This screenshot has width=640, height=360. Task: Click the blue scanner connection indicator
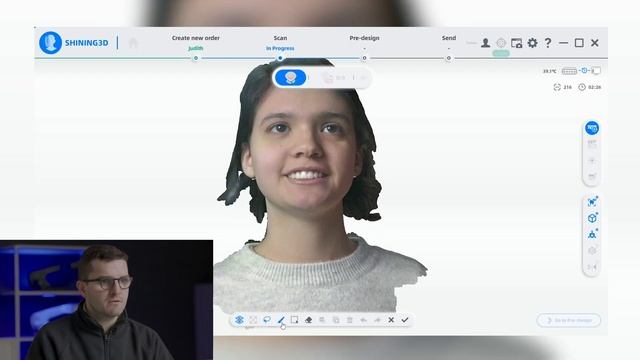pyautogui.click(x=584, y=71)
